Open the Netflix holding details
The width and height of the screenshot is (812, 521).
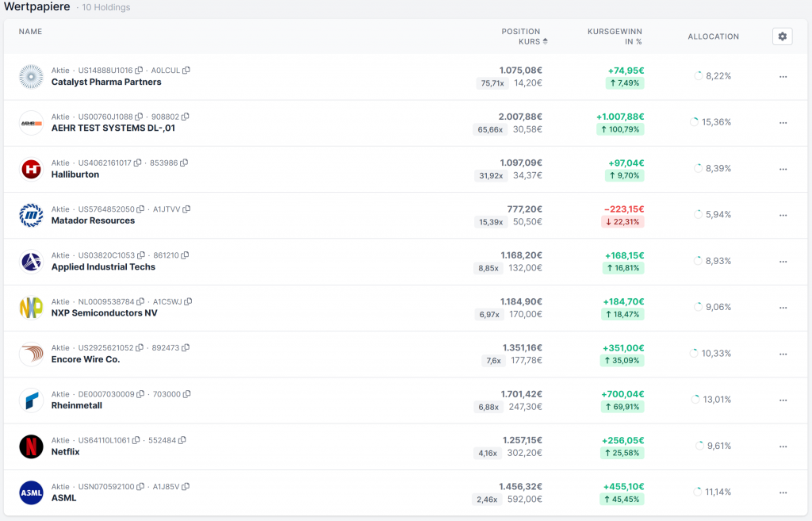pos(65,451)
